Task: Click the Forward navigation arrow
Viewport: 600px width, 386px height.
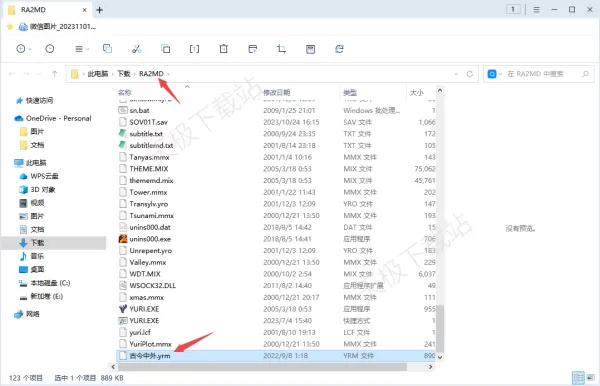Action: [26, 74]
